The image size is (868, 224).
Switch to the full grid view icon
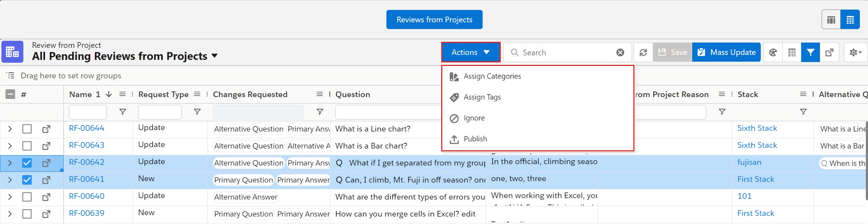pyautogui.click(x=850, y=19)
